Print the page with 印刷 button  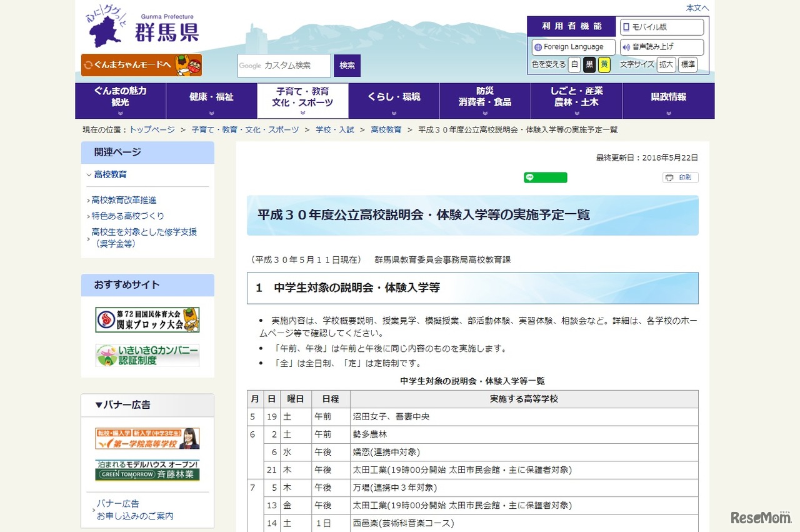680,178
